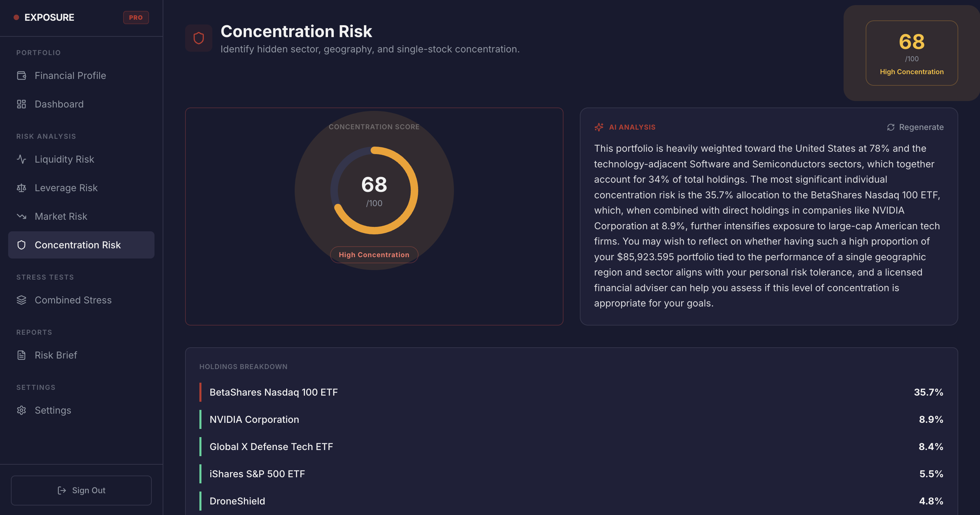Open the Market Risk section
This screenshot has height=515, width=980.
61,216
